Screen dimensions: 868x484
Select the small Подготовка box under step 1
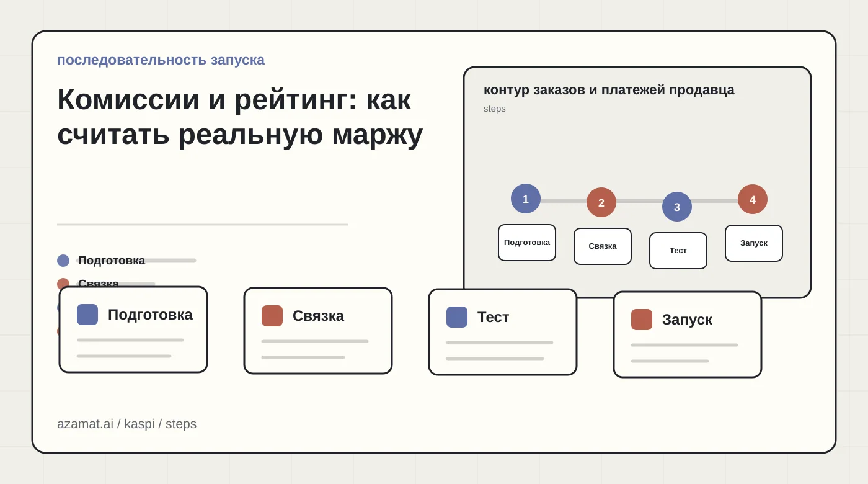coord(527,243)
